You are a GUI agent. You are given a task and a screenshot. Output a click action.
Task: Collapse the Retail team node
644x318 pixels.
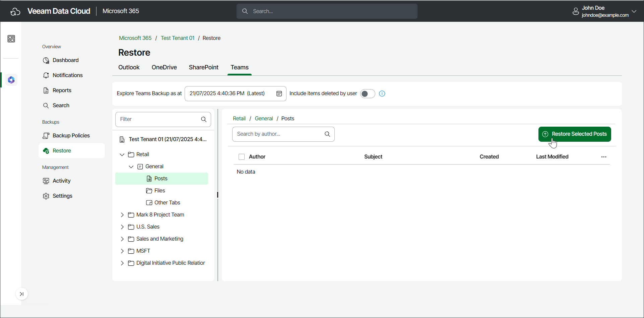(x=122, y=154)
